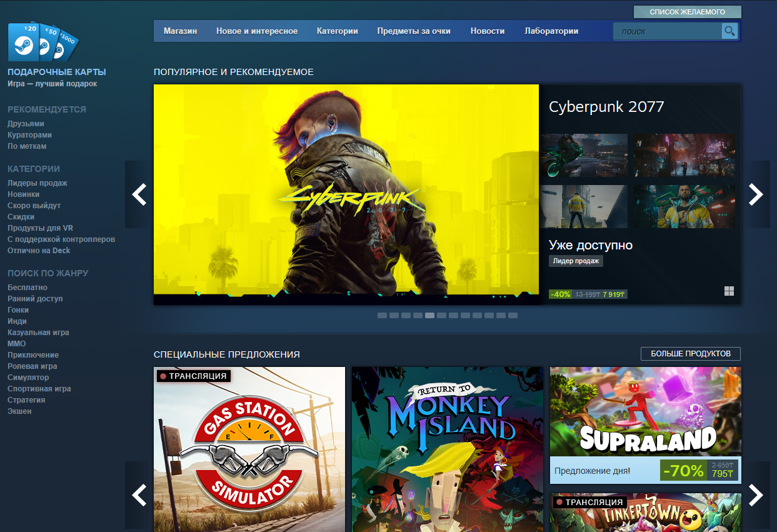The width and height of the screenshot is (777, 532).
Task: Click the Предложение дня! label
Action: click(x=593, y=470)
